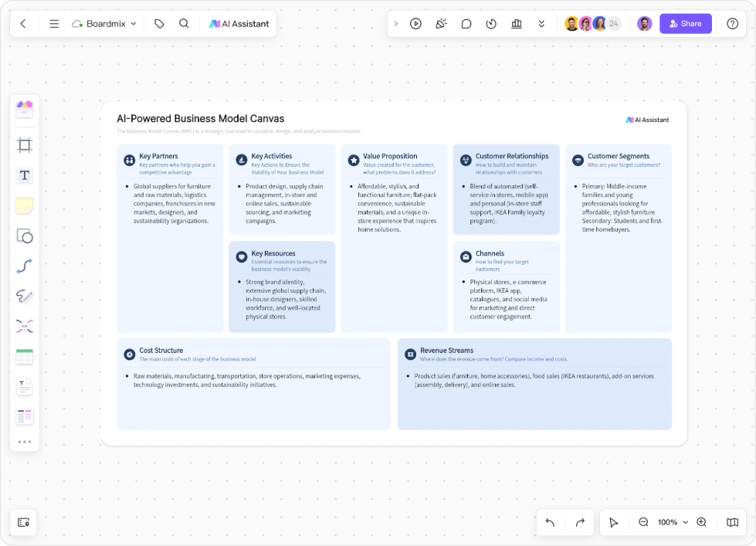Undo the last action
The height and width of the screenshot is (546, 756).
coord(550,522)
